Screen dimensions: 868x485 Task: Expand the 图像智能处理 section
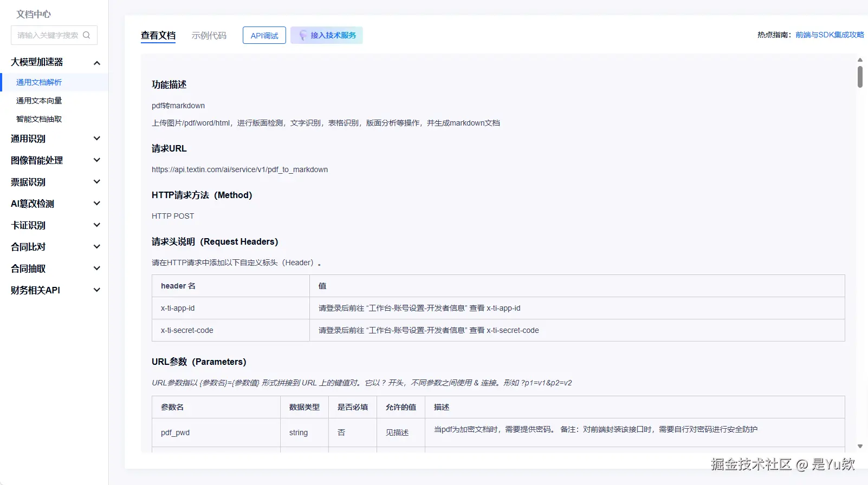click(97, 160)
